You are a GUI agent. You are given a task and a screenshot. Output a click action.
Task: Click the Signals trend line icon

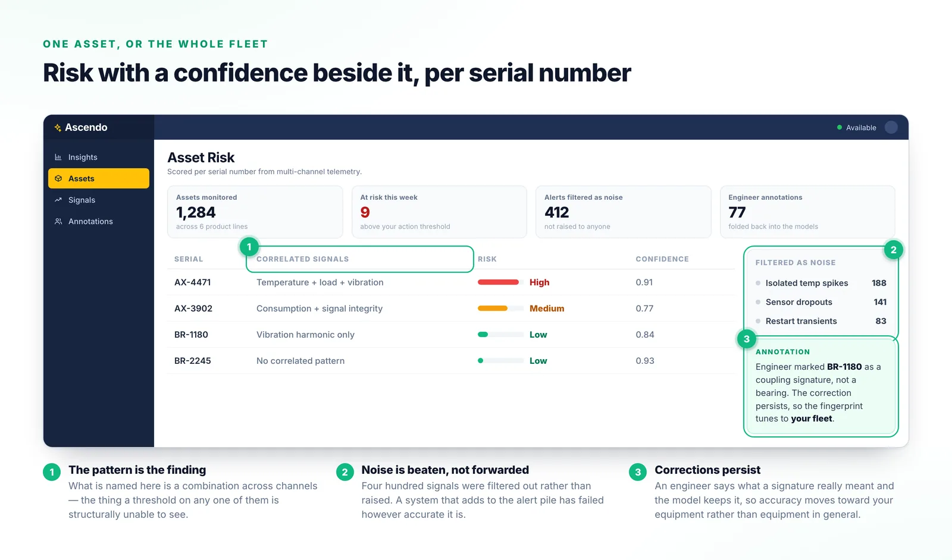point(58,200)
